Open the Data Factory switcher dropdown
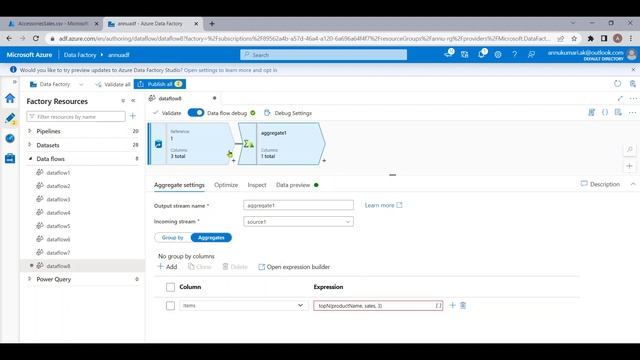640x360 pixels. pos(81,84)
